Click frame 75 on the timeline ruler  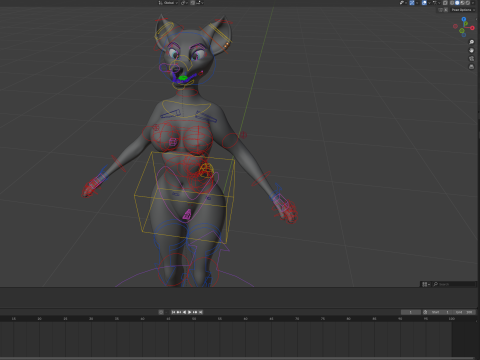[x=323, y=319]
